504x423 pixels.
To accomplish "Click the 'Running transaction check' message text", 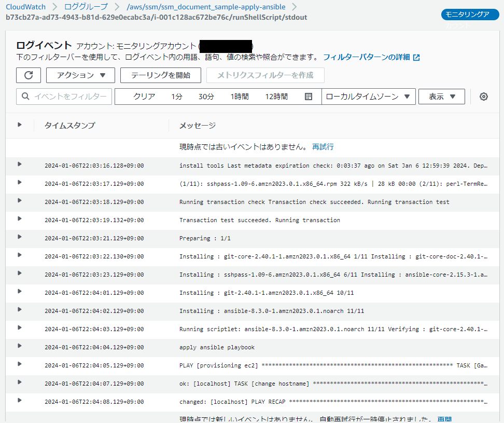I will [x=314, y=202].
